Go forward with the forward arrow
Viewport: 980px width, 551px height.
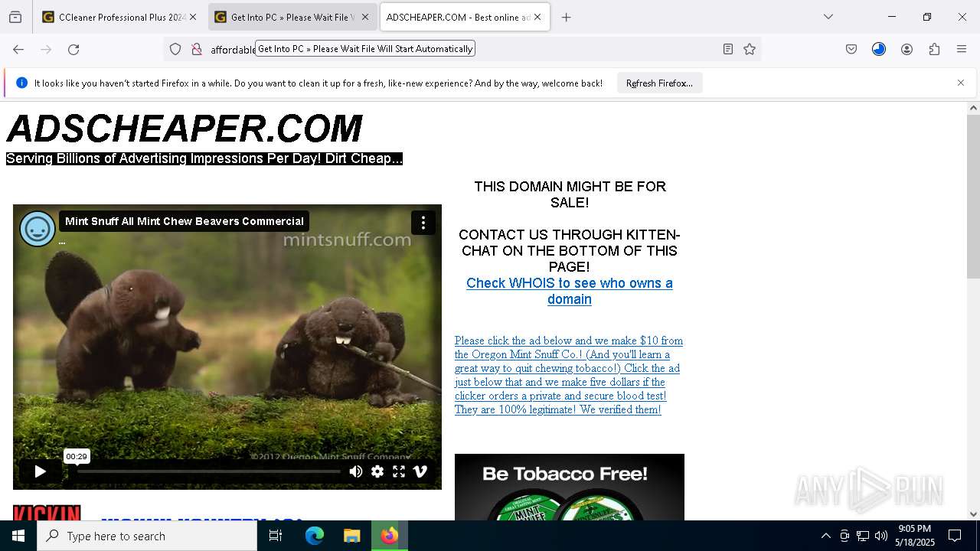pos(46,49)
